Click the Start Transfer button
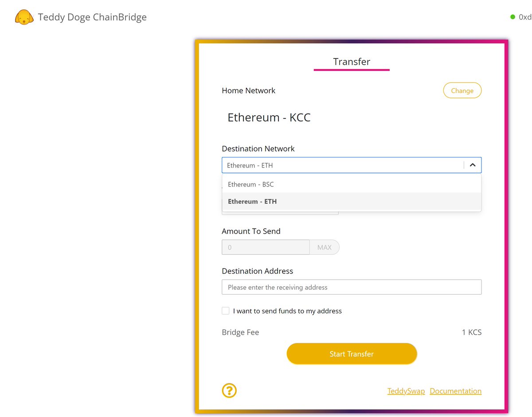The width and height of the screenshot is (532, 417). click(x=352, y=354)
